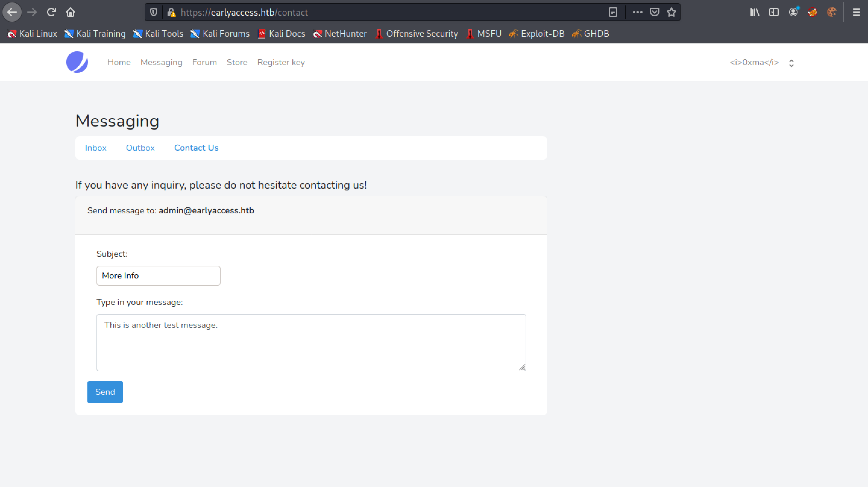
Task: Focus the Subject input field
Action: [158, 276]
